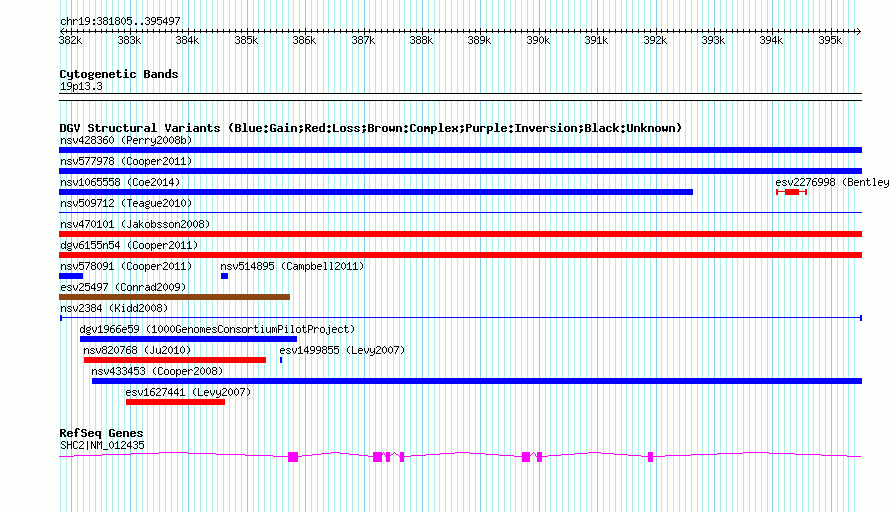The height and width of the screenshot is (512, 890).
Task: Click the 19p13.3 cytogenetic band bar
Action: [460, 97]
